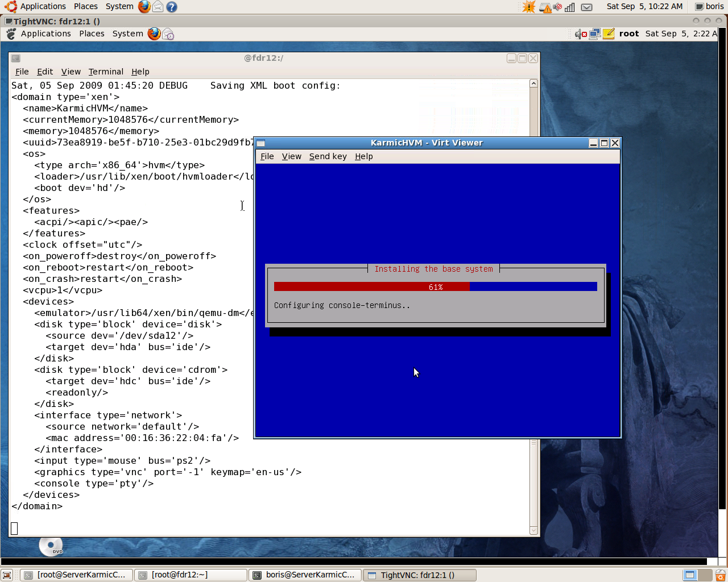Image resolution: width=728 pixels, height=582 pixels.
Task: Open Applications menu in outer Ubuntu panel
Action: 43,7
